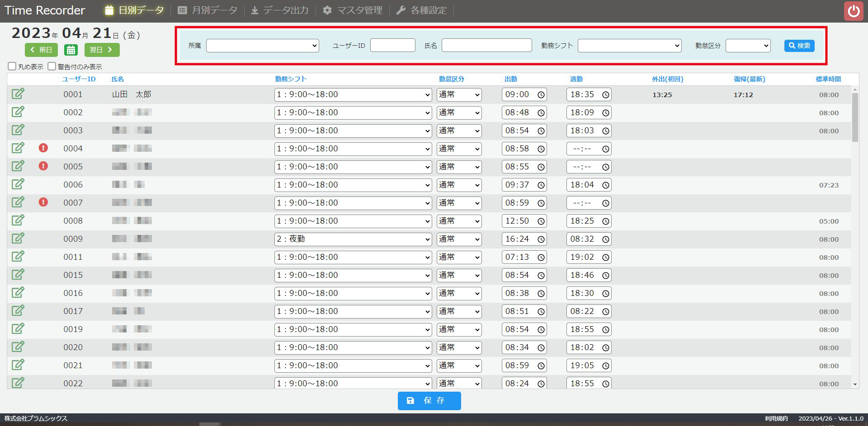Sort by 勤務シフト column header
The width and height of the screenshot is (868, 426).
click(x=291, y=79)
